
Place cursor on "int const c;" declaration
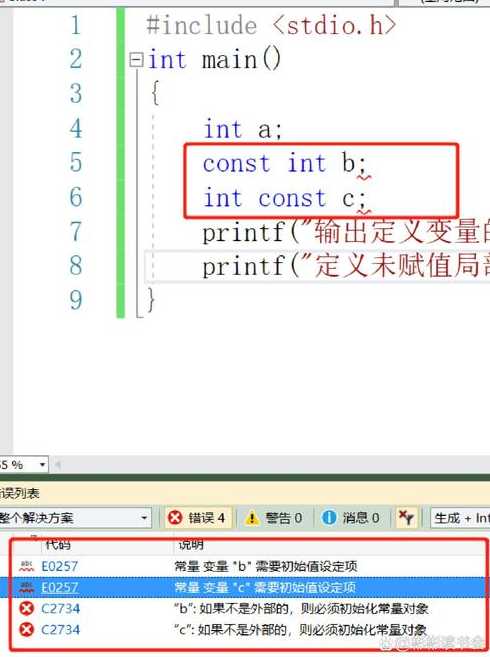pyautogui.click(x=284, y=198)
